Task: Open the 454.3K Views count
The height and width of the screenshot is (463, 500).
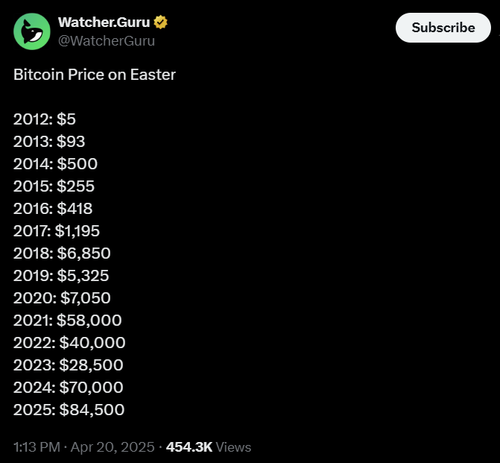Action: (x=209, y=447)
